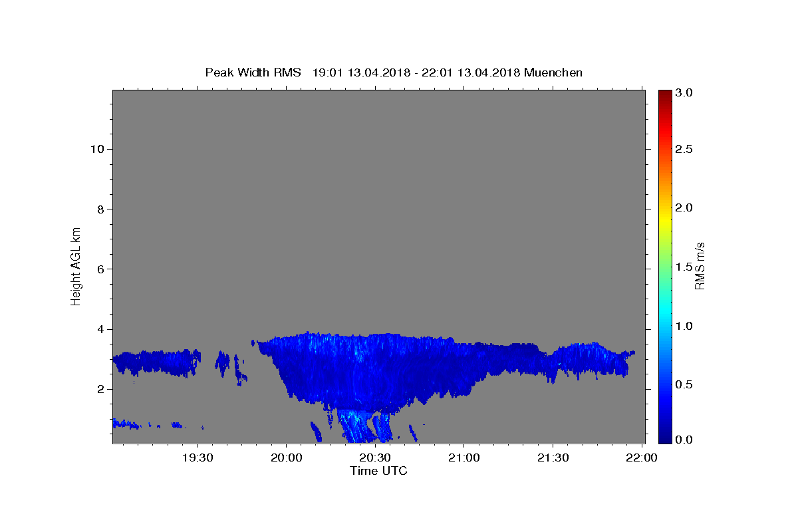Click the 20:00 time tick label

(287, 458)
